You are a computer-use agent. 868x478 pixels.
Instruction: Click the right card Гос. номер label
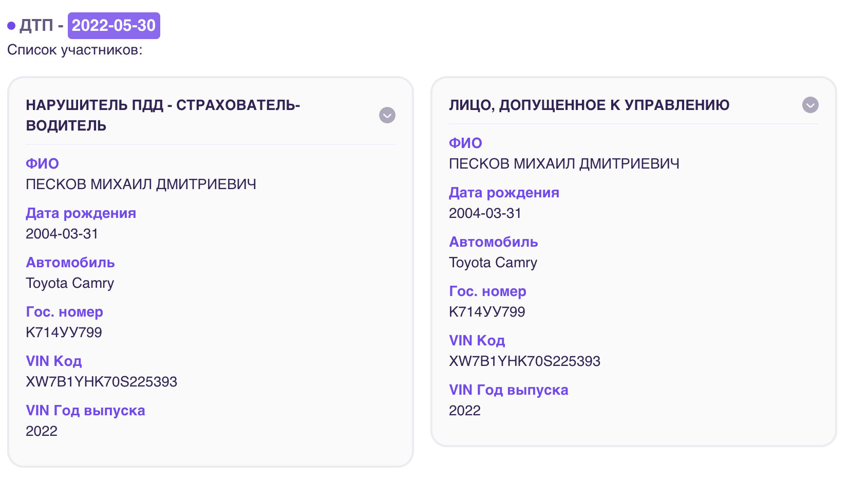487,291
